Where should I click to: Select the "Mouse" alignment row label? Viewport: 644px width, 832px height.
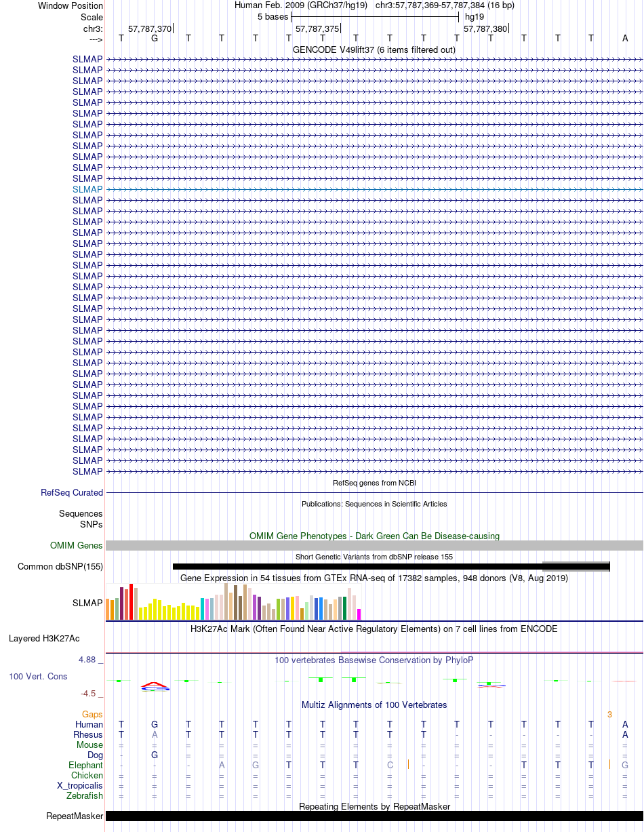click(x=90, y=745)
